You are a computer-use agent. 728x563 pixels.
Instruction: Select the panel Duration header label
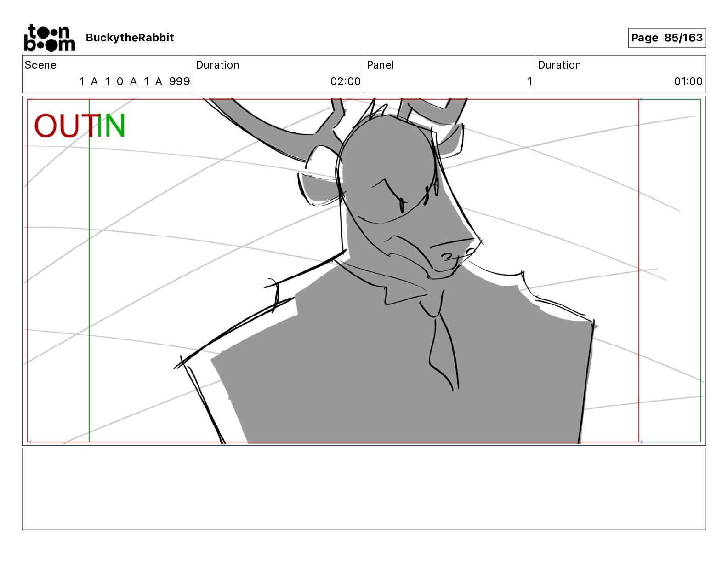559,65
